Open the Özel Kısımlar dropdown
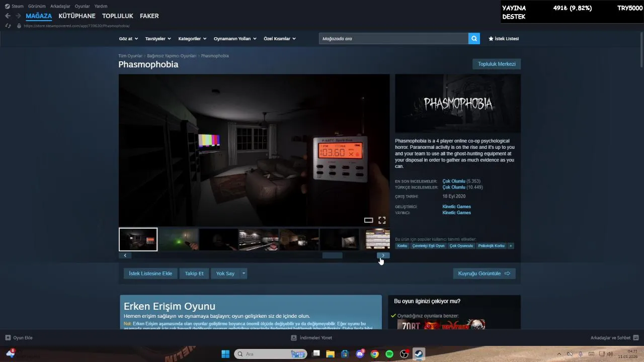The height and width of the screenshot is (362, 644). (x=280, y=39)
